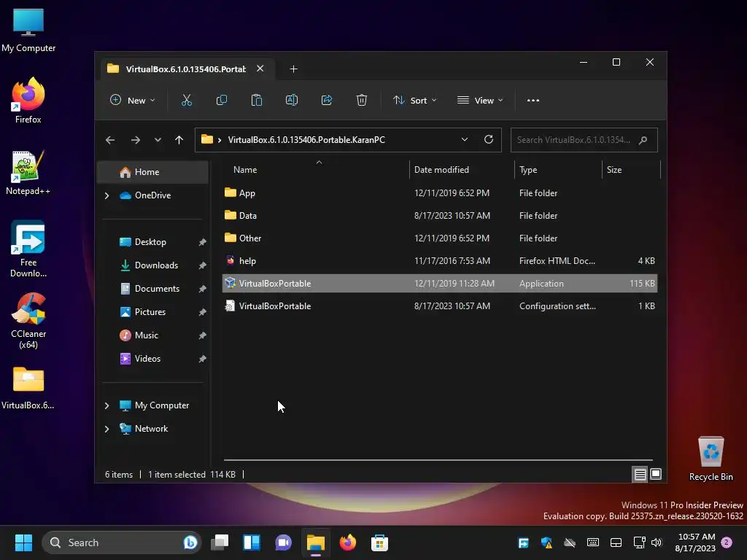Open the Chat app from taskbar

click(284, 542)
